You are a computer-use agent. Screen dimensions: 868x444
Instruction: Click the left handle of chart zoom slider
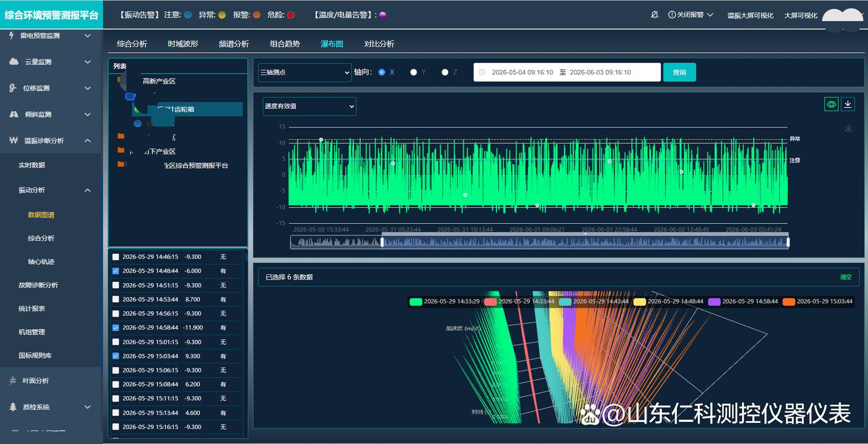pyautogui.click(x=382, y=242)
